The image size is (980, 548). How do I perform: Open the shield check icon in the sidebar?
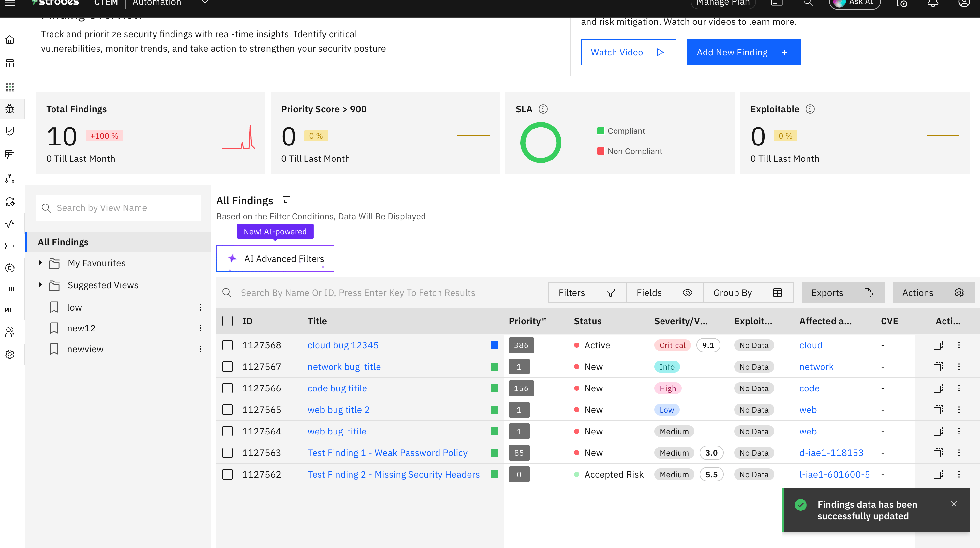coord(10,131)
